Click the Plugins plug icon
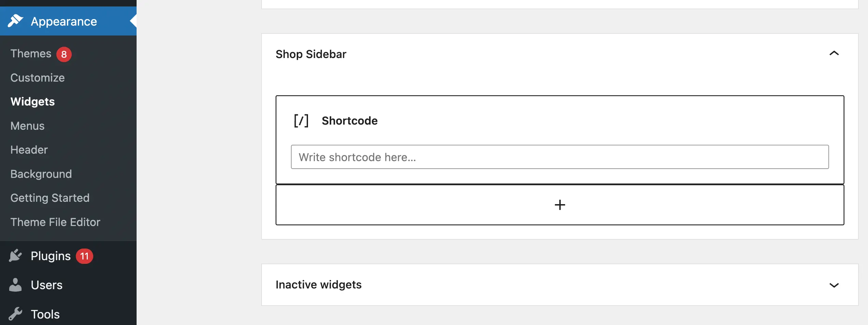 pos(15,256)
